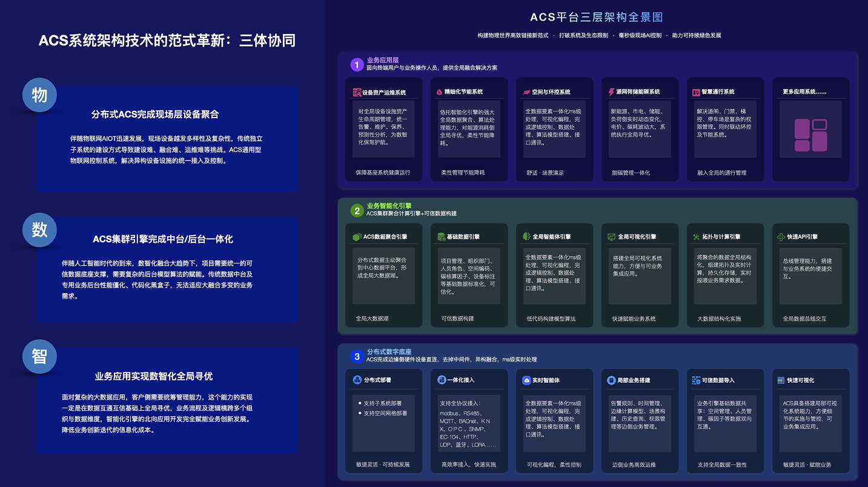Click the cloud icon beside 实时智能体
This screenshot has height=487, width=868.
coord(527,380)
